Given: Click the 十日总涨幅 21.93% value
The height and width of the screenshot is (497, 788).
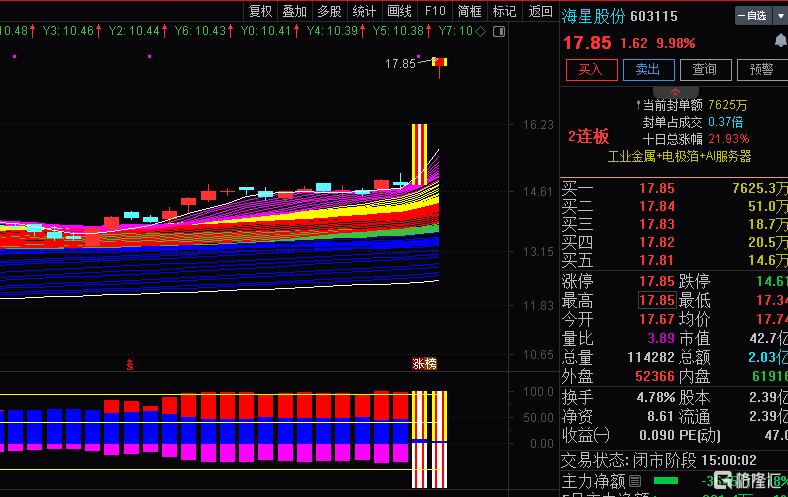Looking at the screenshot, I should coord(729,139).
